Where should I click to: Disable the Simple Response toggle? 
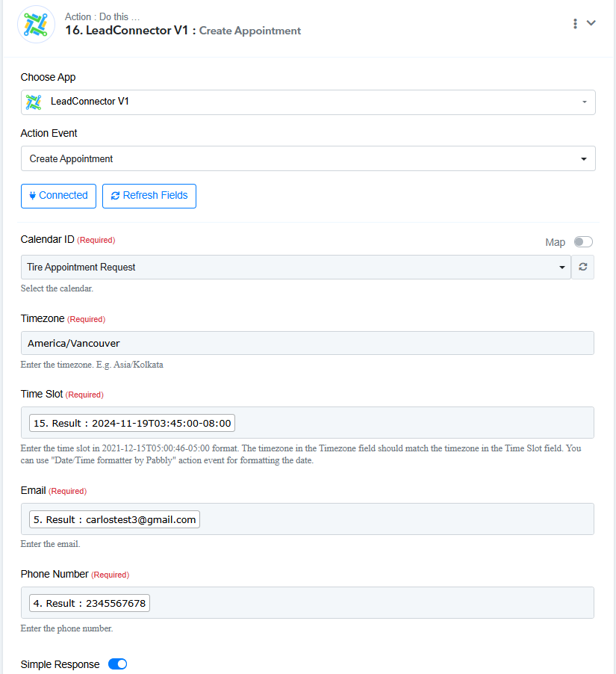click(117, 664)
